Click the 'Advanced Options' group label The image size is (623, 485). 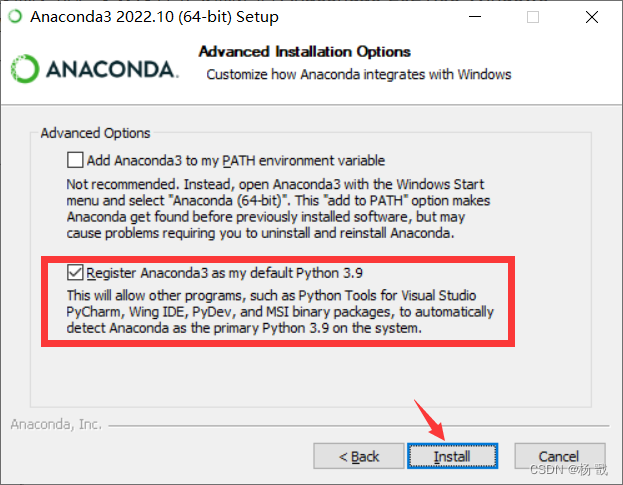[95, 133]
